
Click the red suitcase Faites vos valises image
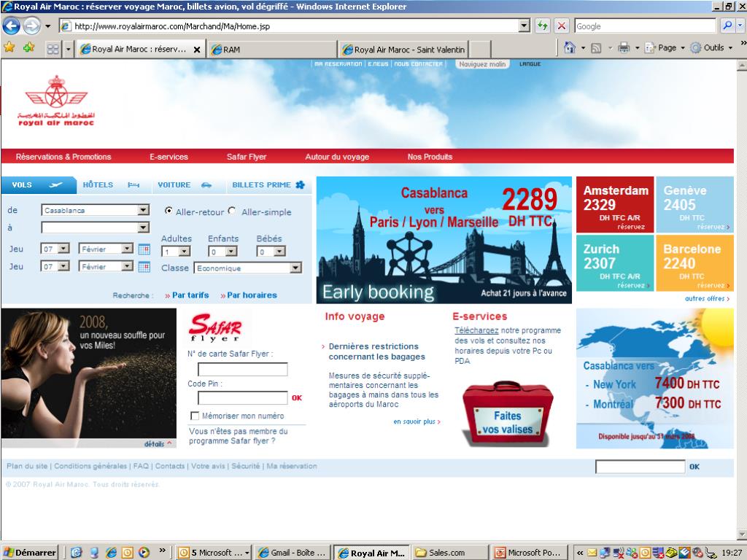point(508,413)
